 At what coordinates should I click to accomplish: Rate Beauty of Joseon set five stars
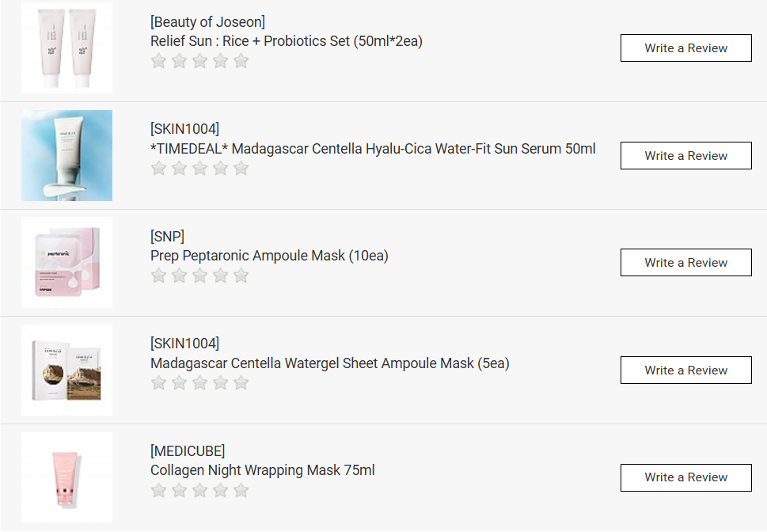point(241,61)
